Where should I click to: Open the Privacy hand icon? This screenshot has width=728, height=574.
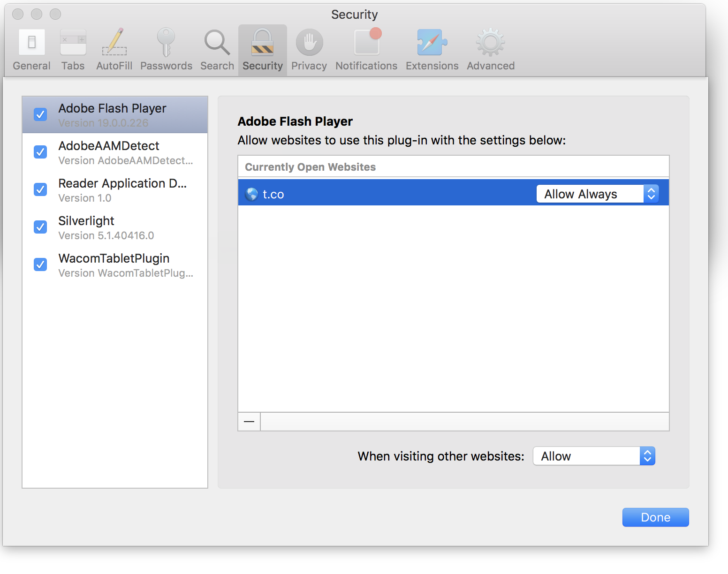pos(309,42)
